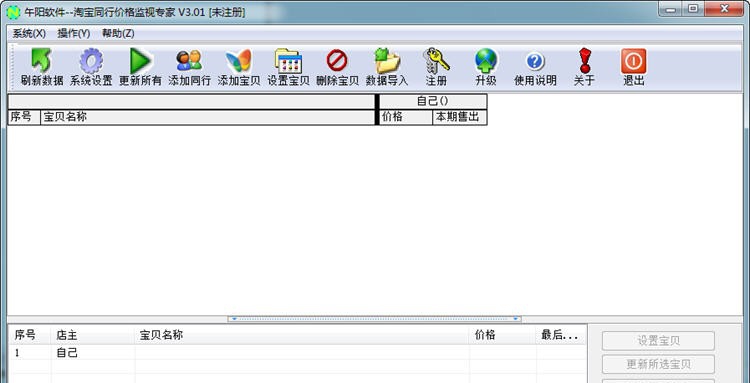Image resolution: width=750 pixels, height=383 pixels.
Task: Click the 更新所选宝贝 button
Action: [658, 364]
